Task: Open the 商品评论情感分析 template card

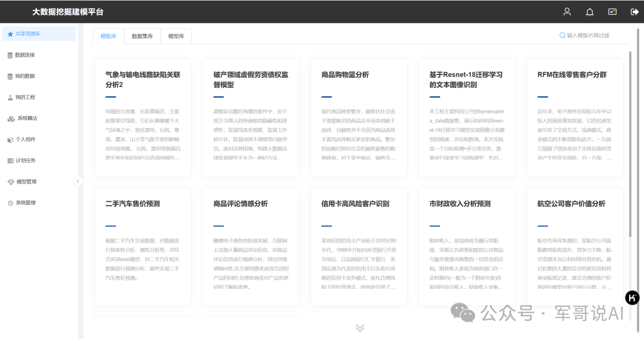Action: [x=250, y=247]
